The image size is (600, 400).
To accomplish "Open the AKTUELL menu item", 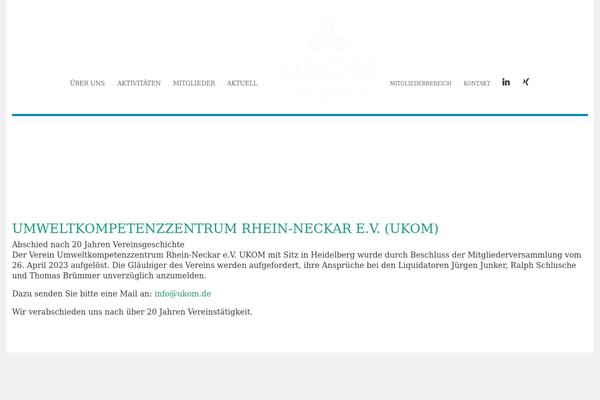I will (x=242, y=83).
